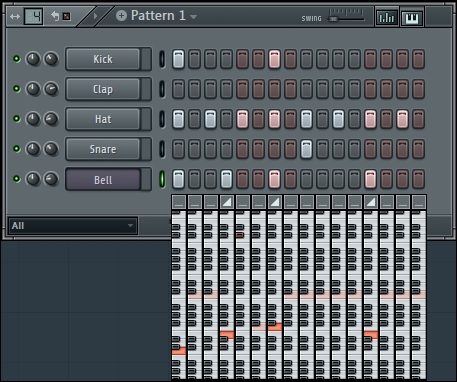Click the beats-per-bar display showing 4

[x=34, y=16]
